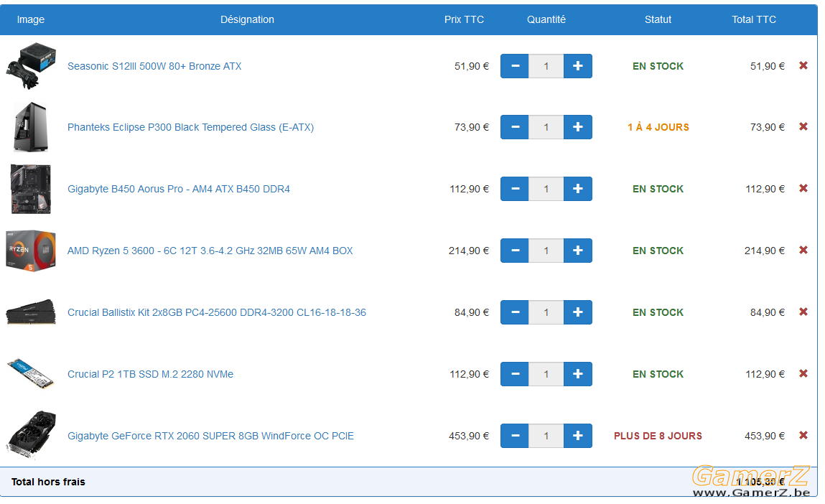Increase quantity of Gigabyte B450 Aorus Pro
Viewport: 825px width, 504px height.
[x=578, y=189]
